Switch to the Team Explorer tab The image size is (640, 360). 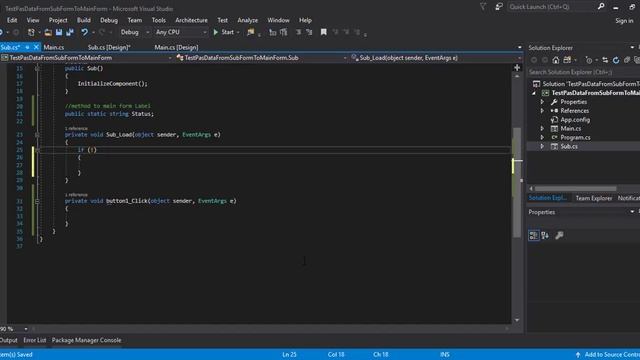tap(593, 198)
